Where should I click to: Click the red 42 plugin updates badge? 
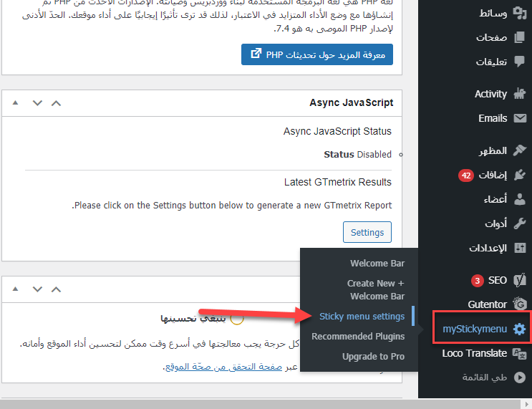point(466,175)
